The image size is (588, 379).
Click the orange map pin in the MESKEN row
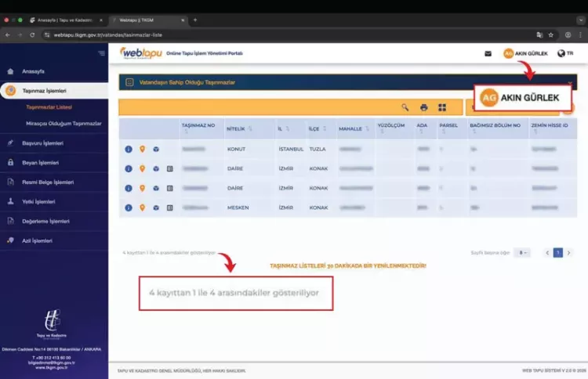pyautogui.click(x=142, y=208)
